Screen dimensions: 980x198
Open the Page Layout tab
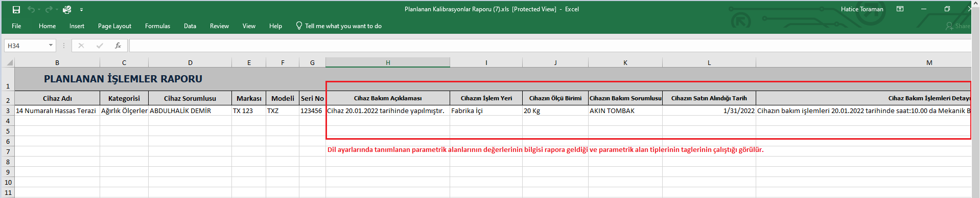tap(114, 26)
